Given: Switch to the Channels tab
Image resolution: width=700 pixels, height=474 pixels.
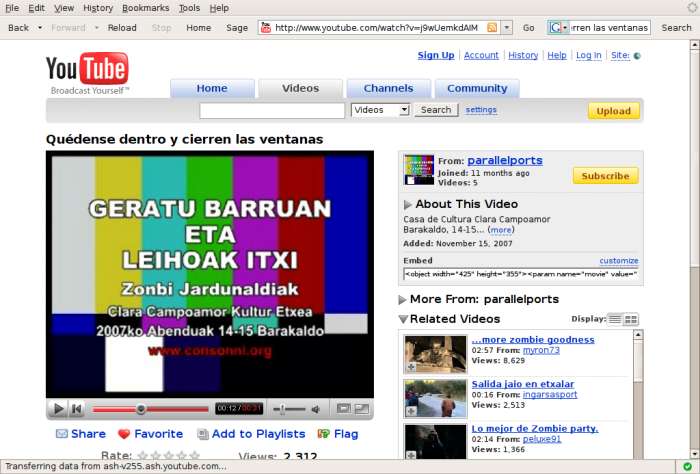Looking at the screenshot, I should 388,88.
